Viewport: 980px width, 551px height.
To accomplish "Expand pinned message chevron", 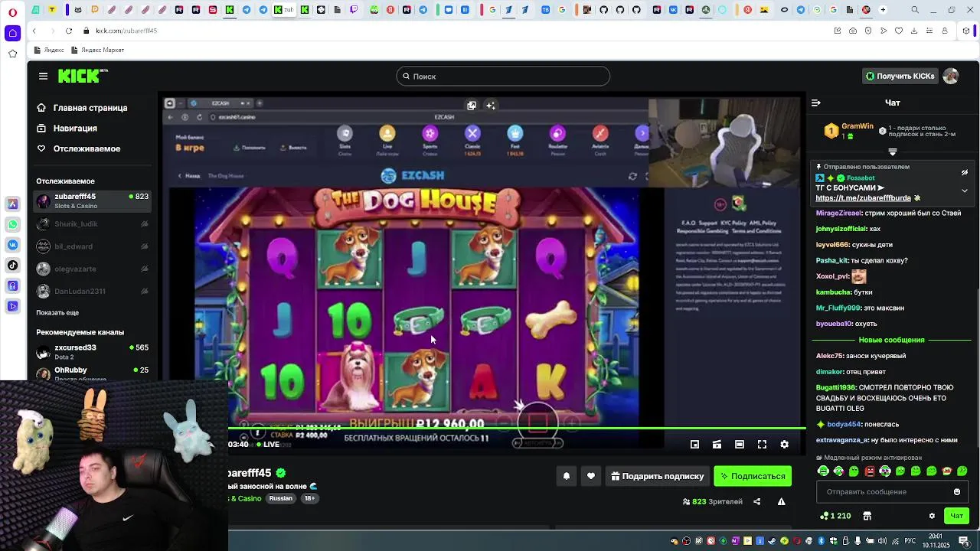I will coord(965,191).
